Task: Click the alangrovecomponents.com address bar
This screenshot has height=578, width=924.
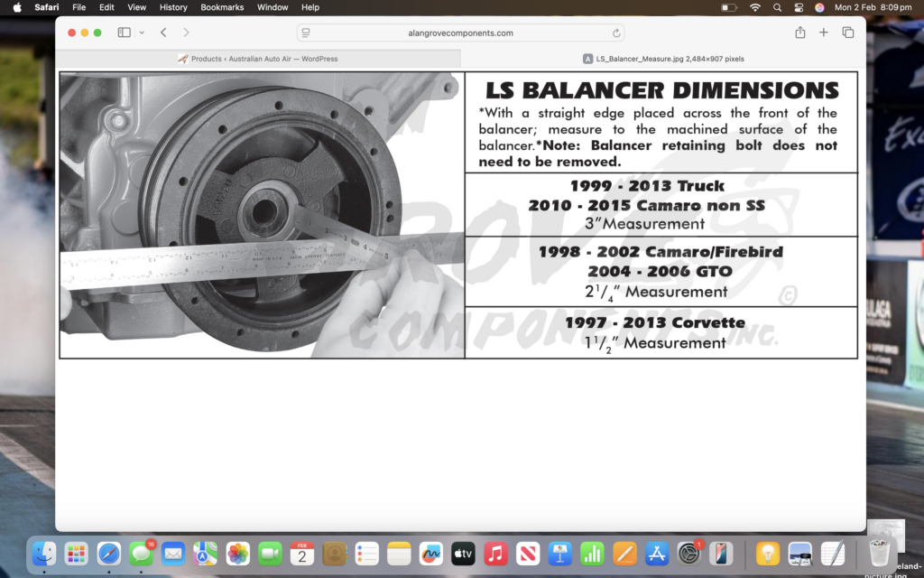Action: [460, 33]
